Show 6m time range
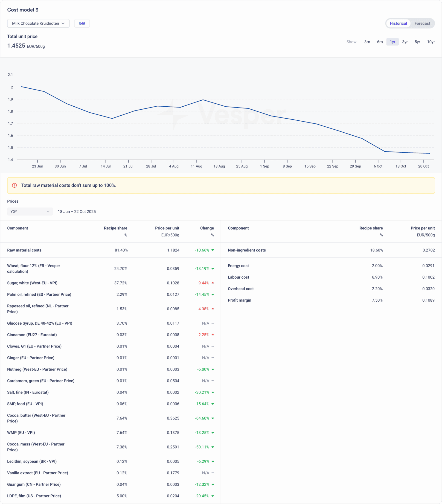This screenshot has width=442, height=504. coord(380,42)
